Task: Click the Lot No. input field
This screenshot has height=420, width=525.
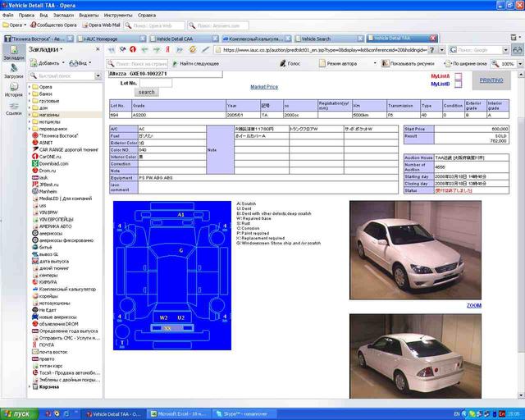Action: tap(156, 83)
